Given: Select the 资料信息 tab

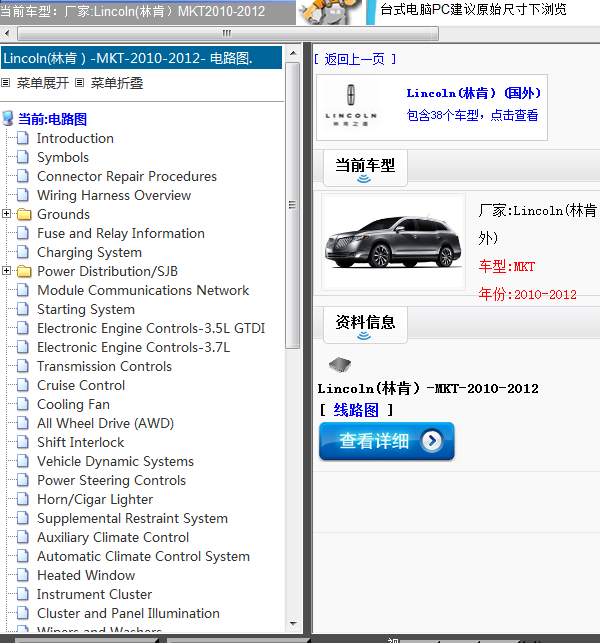Looking at the screenshot, I should [x=365, y=324].
